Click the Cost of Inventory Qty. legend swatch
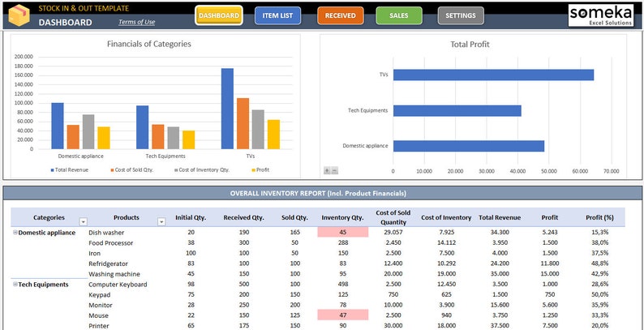The height and width of the screenshot is (330, 644). click(x=176, y=170)
